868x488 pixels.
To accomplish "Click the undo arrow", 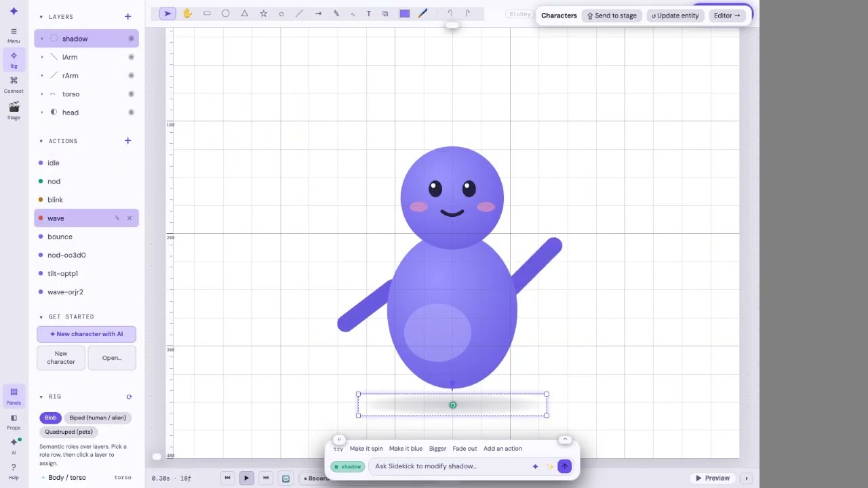I will click(x=450, y=14).
